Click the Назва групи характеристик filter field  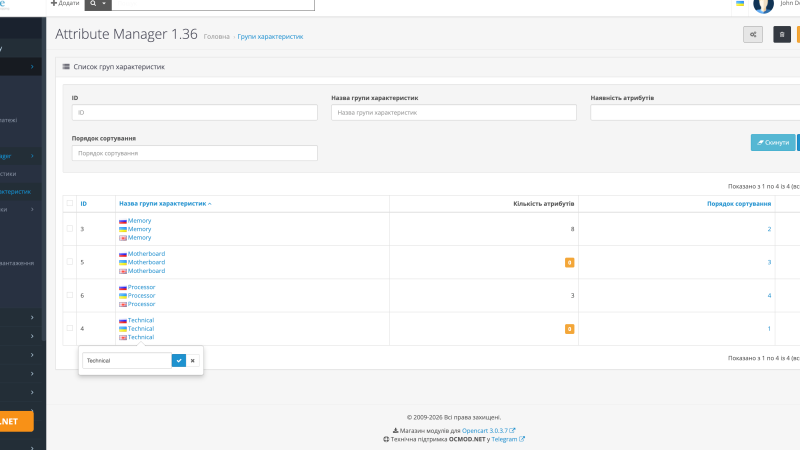[454, 113]
